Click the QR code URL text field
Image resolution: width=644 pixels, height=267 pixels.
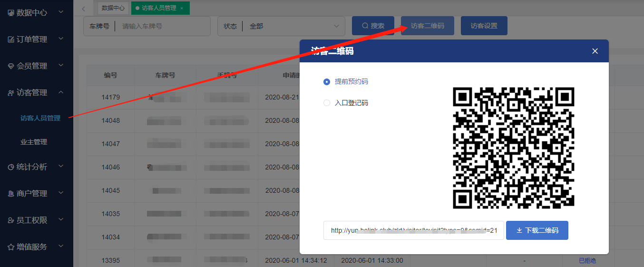pyautogui.click(x=413, y=230)
